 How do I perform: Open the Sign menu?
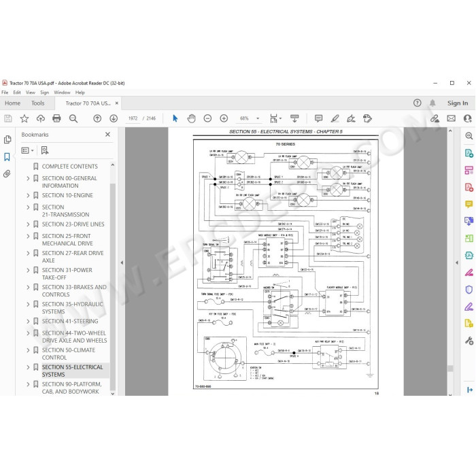point(44,92)
